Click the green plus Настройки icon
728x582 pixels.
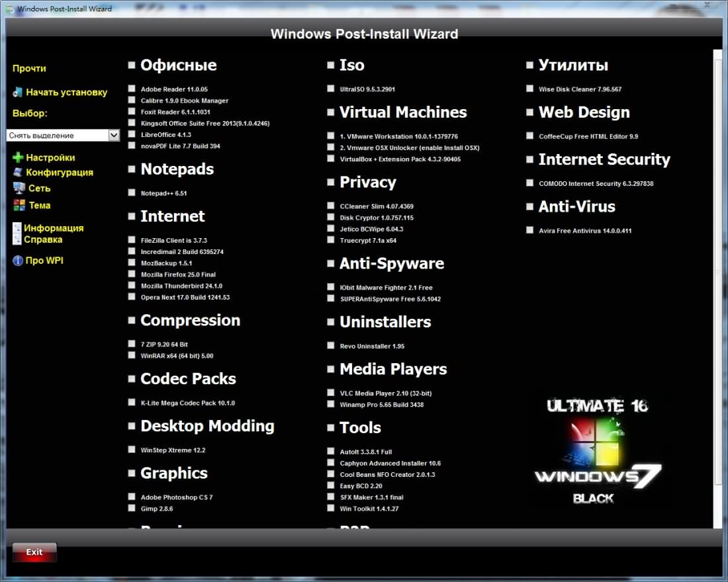coord(18,158)
